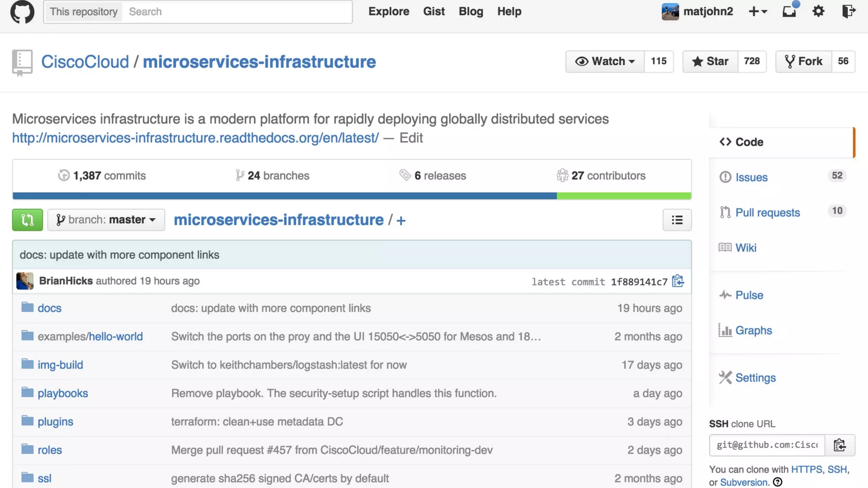
Task: Expand the branch: master selector
Action: pyautogui.click(x=106, y=220)
